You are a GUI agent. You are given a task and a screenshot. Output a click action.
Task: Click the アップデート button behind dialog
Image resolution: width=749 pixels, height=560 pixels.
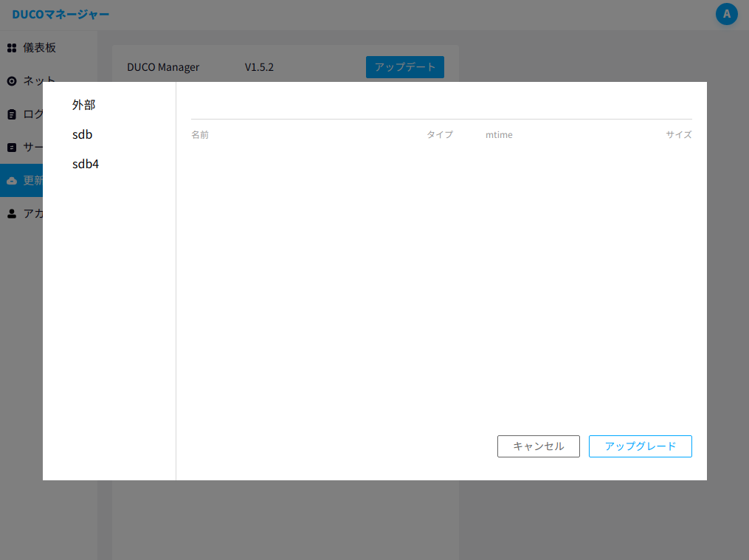click(404, 67)
